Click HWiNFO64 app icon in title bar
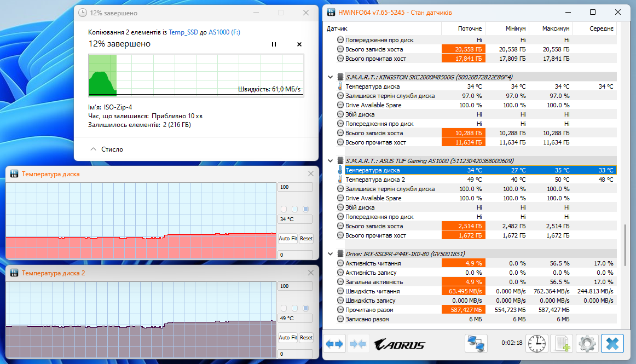636x364 pixels. point(331,12)
